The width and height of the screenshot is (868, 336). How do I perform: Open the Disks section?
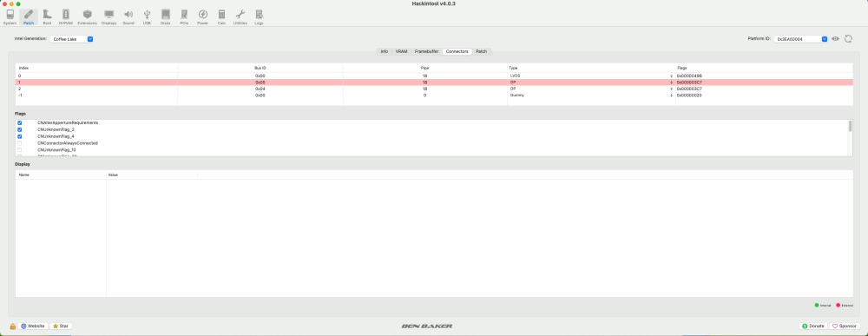point(165,17)
